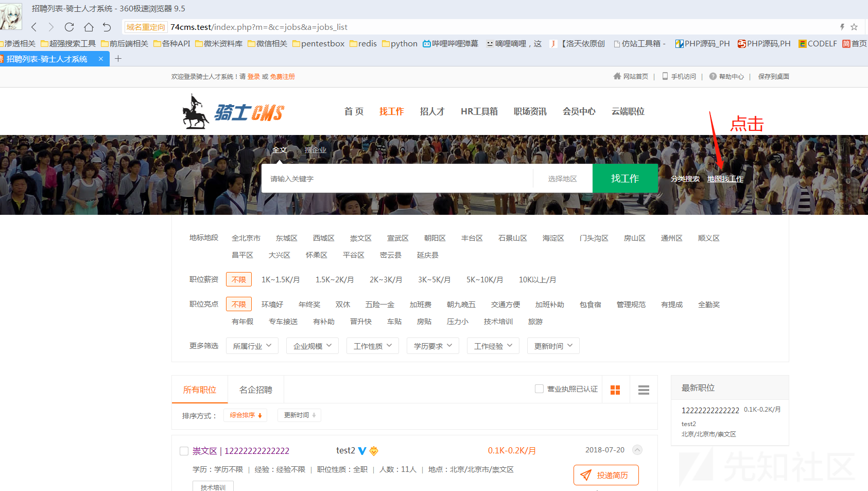Click the 选择地区 region selector

point(563,179)
